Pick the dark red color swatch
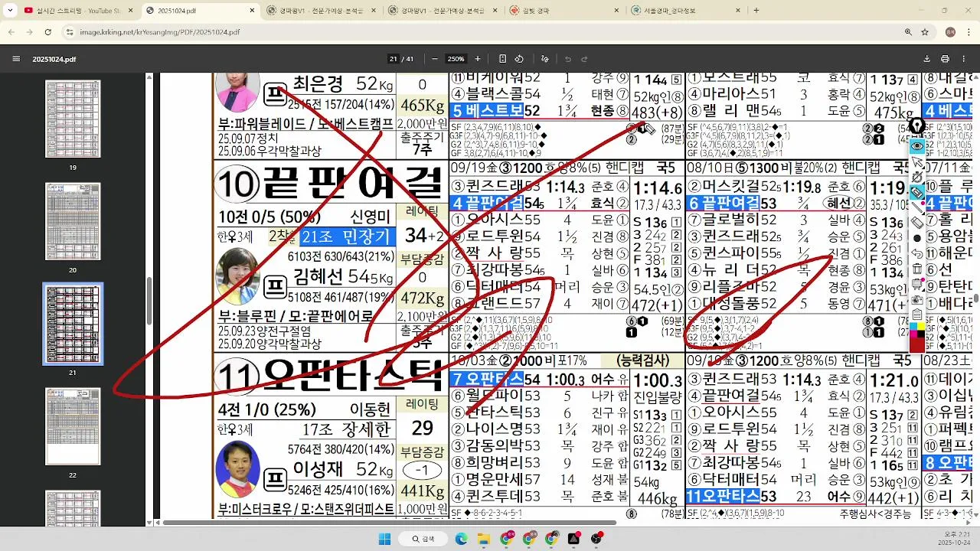 tap(916, 344)
